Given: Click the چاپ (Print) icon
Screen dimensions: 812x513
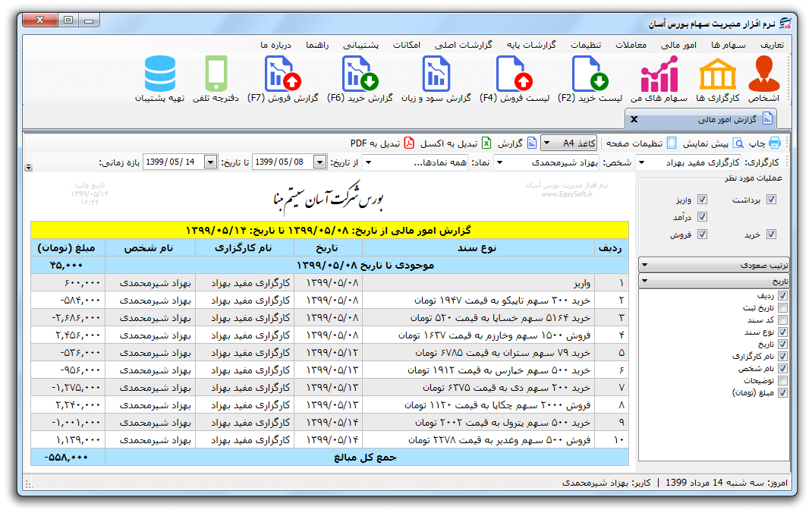Looking at the screenshot, I should (775, 143).
